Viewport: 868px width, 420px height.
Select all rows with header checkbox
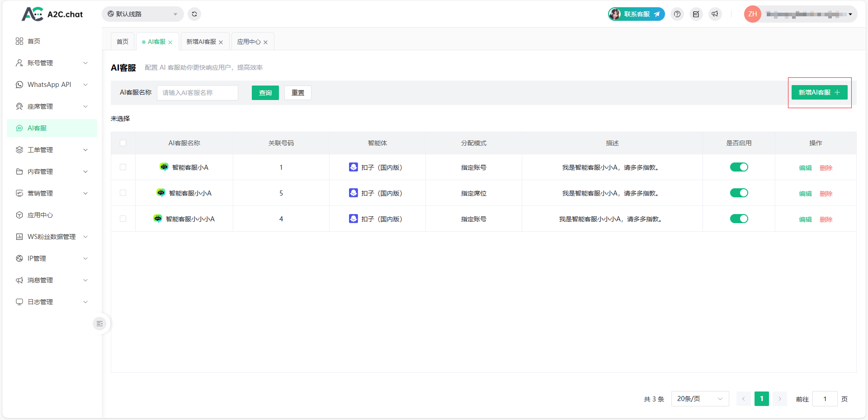[123, 143]
